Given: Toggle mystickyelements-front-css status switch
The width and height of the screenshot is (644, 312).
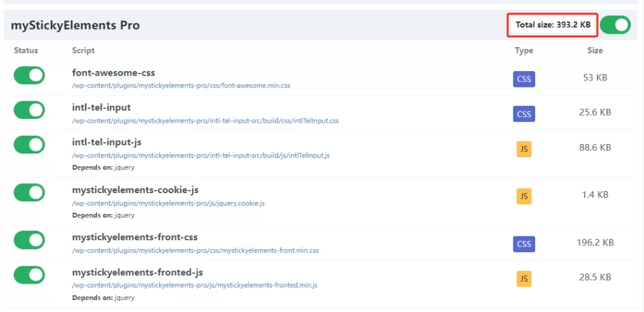Looking at the screenshot, I should point(29,240).
